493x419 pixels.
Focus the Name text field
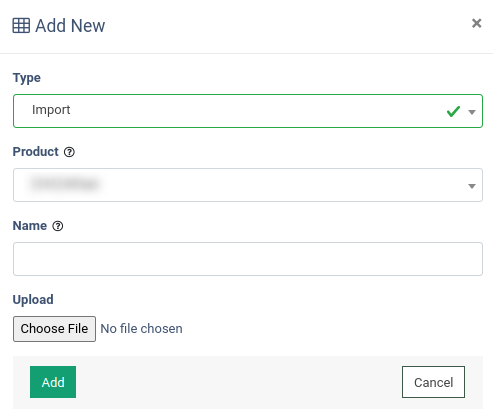coord(248,259)
